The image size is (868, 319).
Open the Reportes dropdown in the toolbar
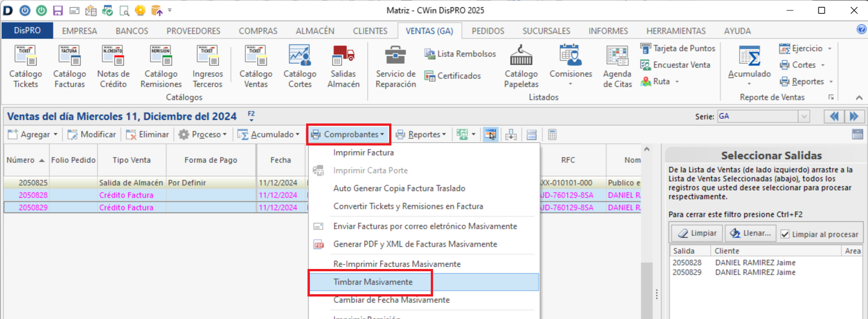[420, 134]
